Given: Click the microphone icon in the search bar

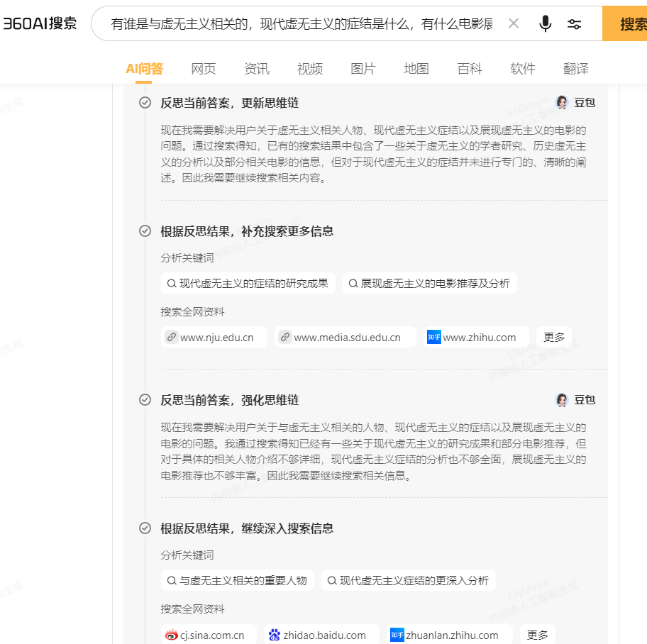Looking at the screenshot, I should [x=545, y=23].
